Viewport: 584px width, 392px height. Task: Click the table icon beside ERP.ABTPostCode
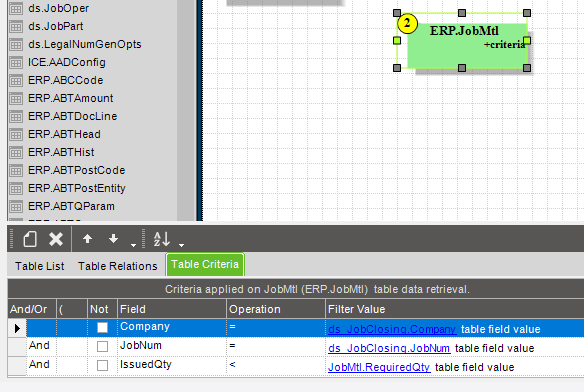point(16,170)
